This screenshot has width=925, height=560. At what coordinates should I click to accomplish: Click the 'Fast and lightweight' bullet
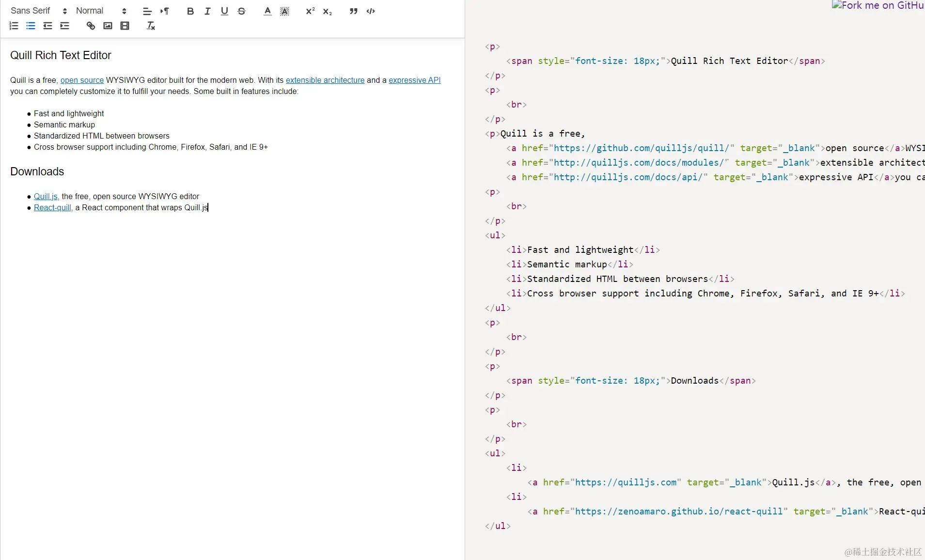pyautogui.click(x=69, y=113)
